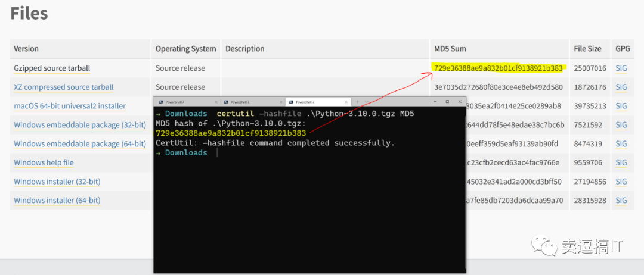The image size is (644, 275).
Task: Open SIG link for Windows embeddable 64-bit row
Action: (621, 144)
